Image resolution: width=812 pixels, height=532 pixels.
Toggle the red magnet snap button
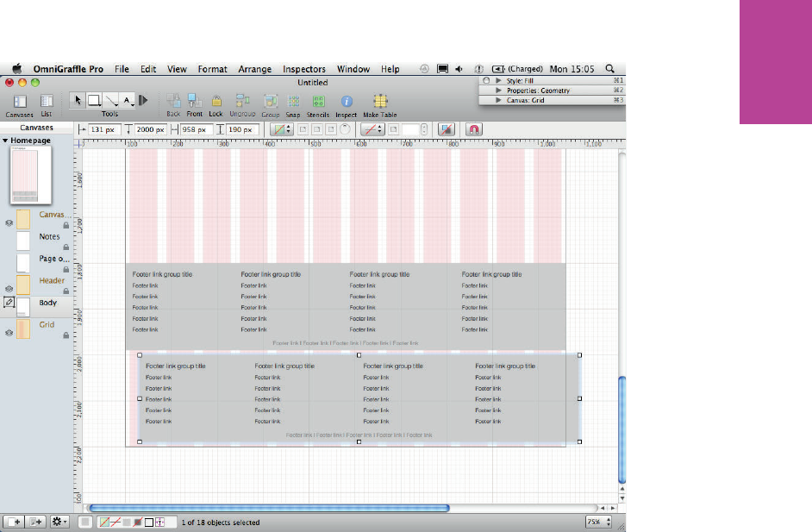coord(473,129)
